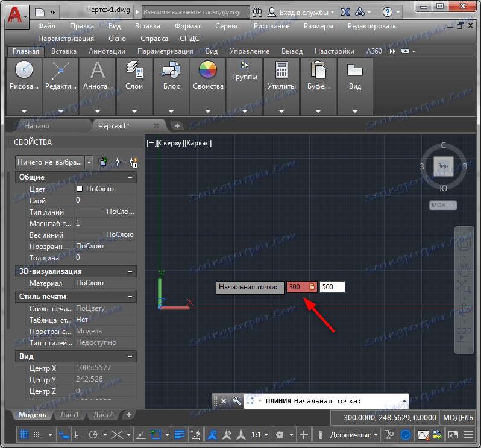
Task: Open the Вид view ribbon panel
Action: point(355,86)
